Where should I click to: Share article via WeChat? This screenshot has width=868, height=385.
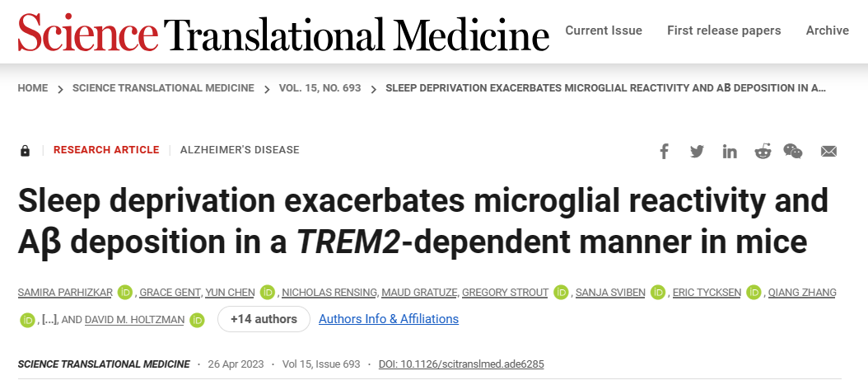pyautogui.click(x=793, y=151)
